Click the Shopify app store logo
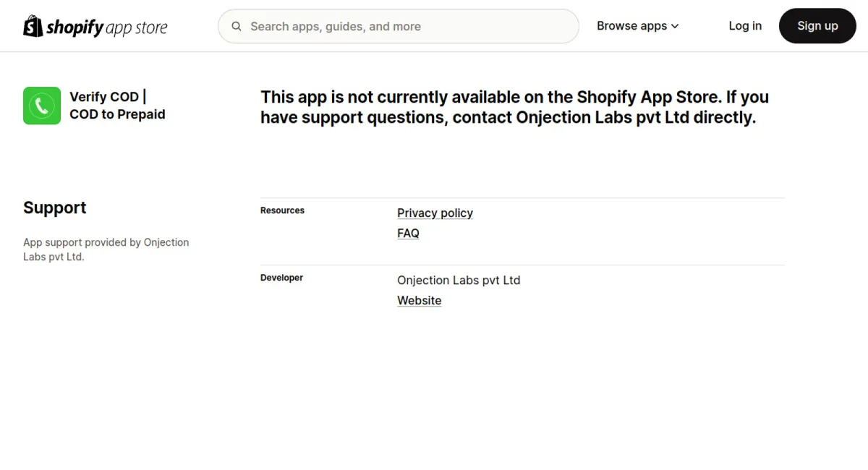This screenshot has width=868, height=470. pyautogui.click(x=95, y=26)
